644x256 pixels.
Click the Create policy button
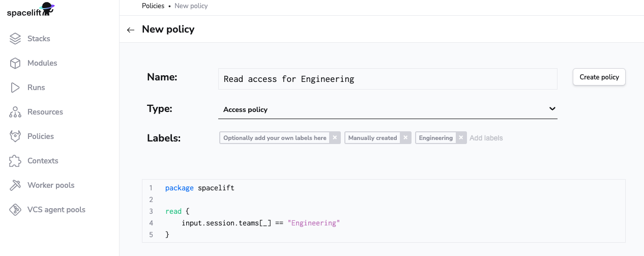(599, 77)
